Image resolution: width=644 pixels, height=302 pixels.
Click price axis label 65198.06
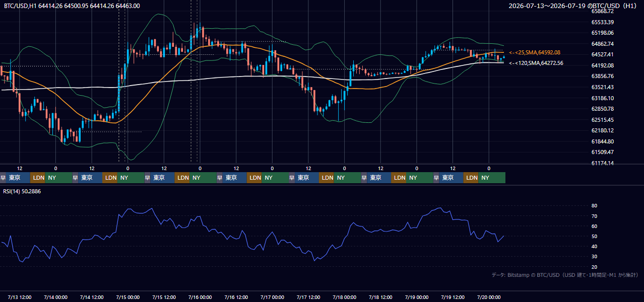602,33
